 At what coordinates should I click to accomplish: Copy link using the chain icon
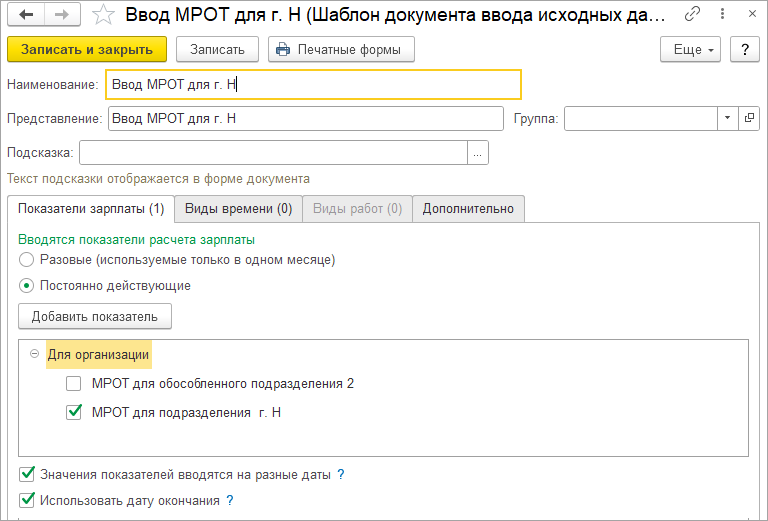point(692,15)
